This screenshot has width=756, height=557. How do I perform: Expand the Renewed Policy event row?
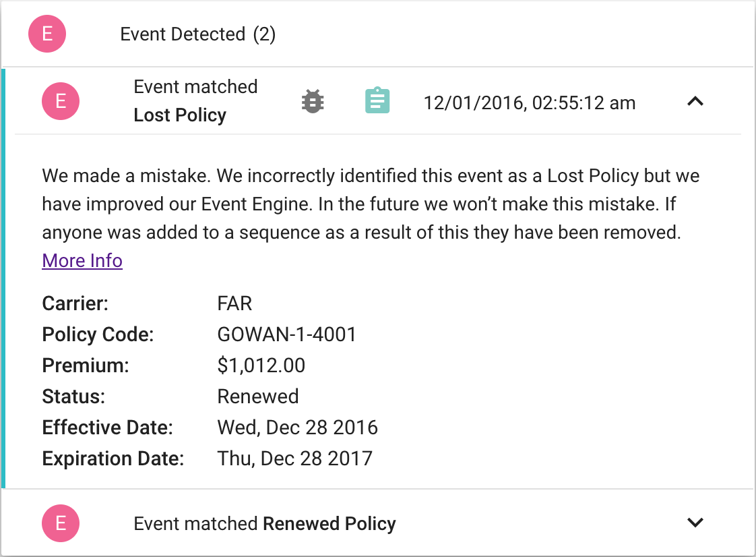[x=695, y=523]
